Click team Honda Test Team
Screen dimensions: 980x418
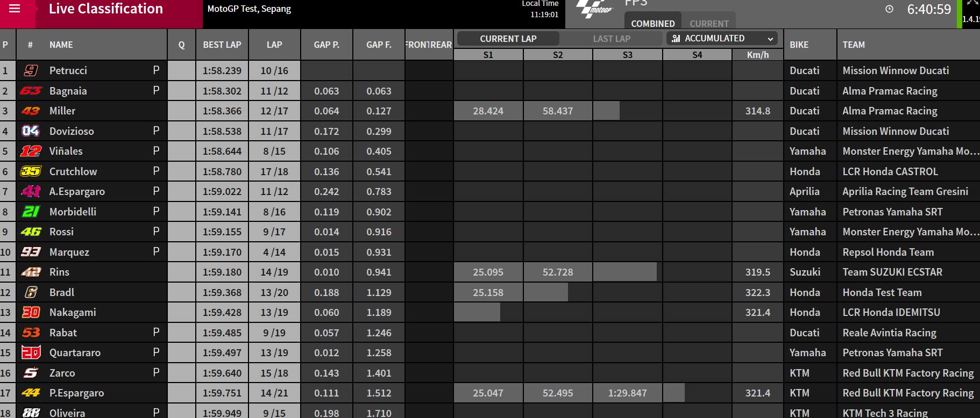[882, 292]
